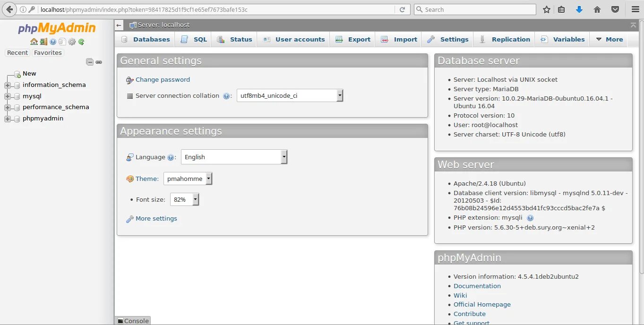This screenshot has width=644, height=325.
Task: Click the Contribute link
Action: tap(470, 314)
